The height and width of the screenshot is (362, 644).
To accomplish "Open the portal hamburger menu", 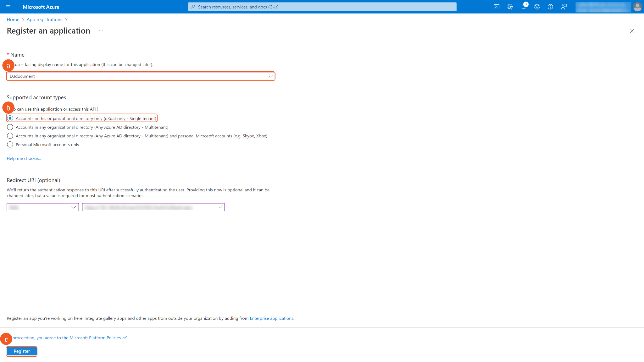I will click(8, 7).
